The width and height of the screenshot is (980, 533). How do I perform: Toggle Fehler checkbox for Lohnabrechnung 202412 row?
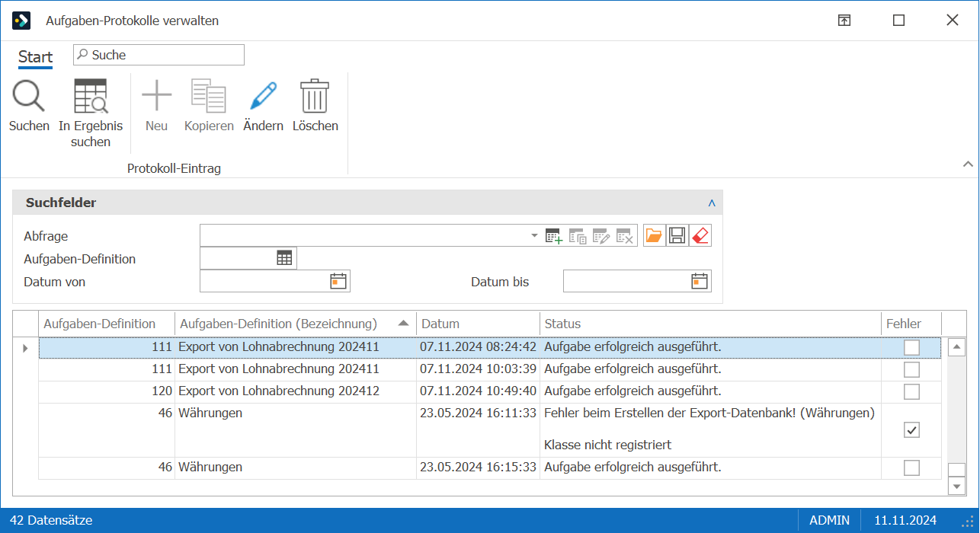click(911, 391)
